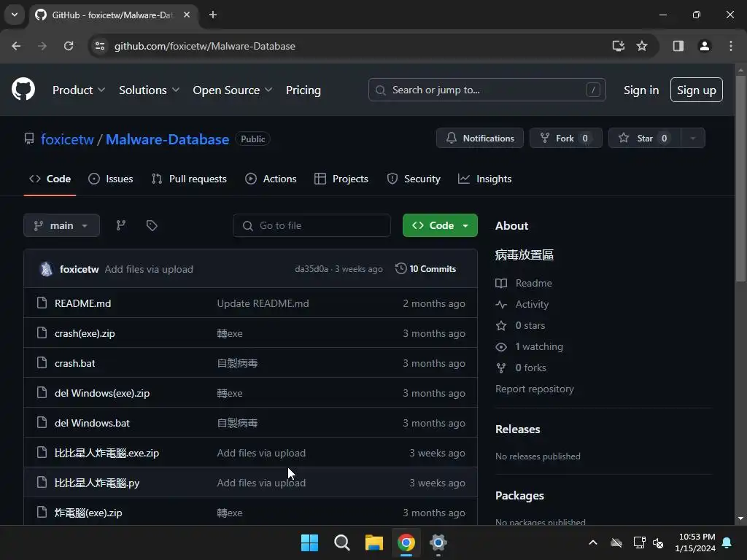This screenshot has height=560, width=747.
Task: Click the Sign up button
Action: pyautogui.click(x=696, y=90)
